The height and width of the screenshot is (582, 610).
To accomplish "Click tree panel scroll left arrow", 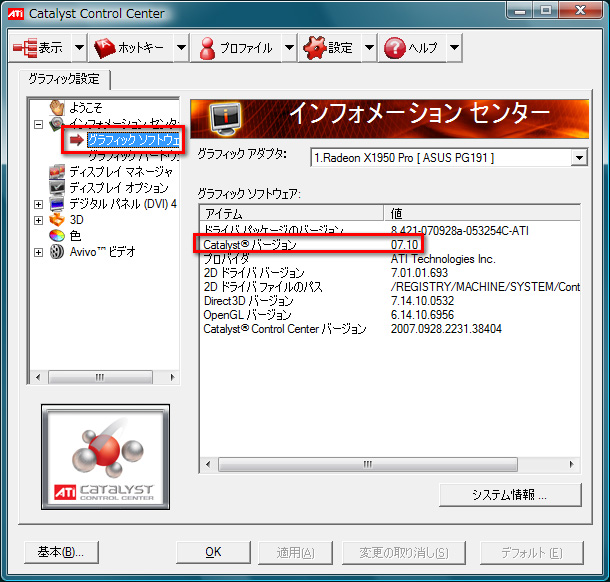I will point(38,377).
